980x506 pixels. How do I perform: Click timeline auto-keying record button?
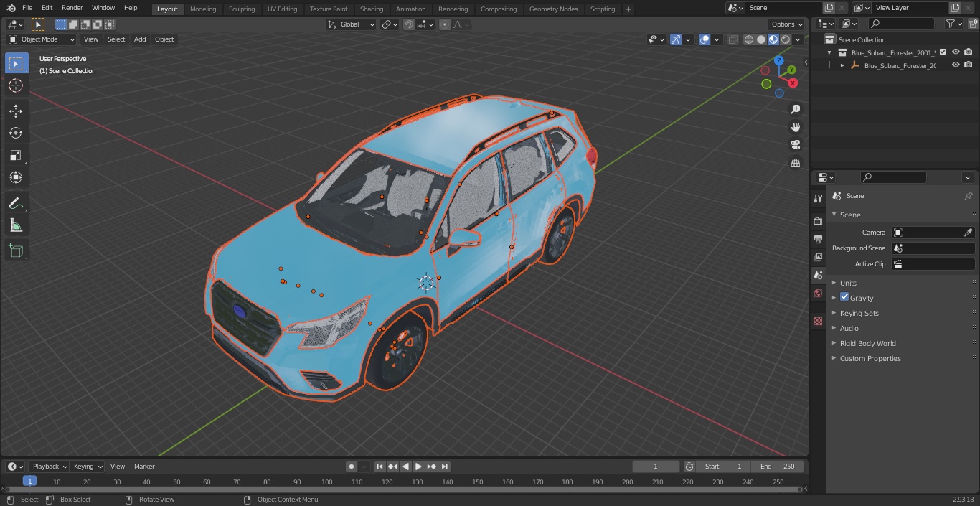[352, 467]
